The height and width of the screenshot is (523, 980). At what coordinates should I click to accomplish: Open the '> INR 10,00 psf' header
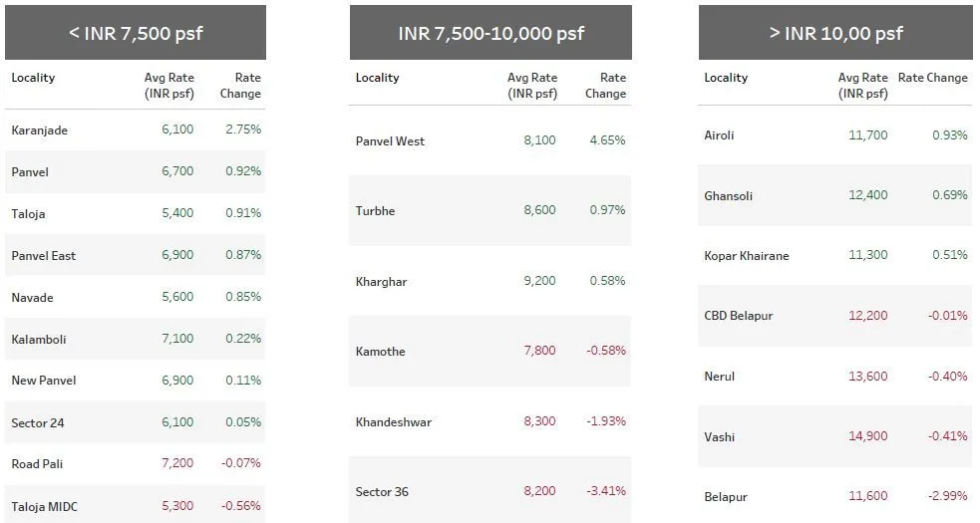click(x=835, y=33)
